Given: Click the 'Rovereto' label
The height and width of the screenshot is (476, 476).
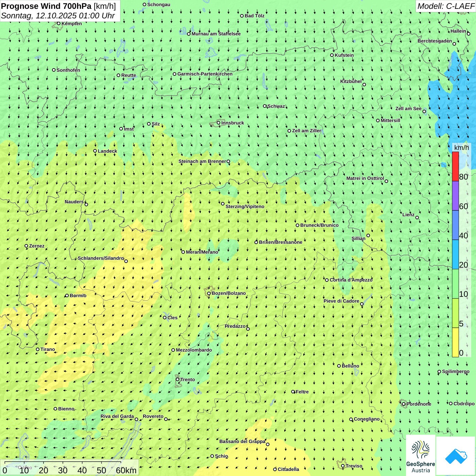Looking at the screenshot, I should point(153,416).
